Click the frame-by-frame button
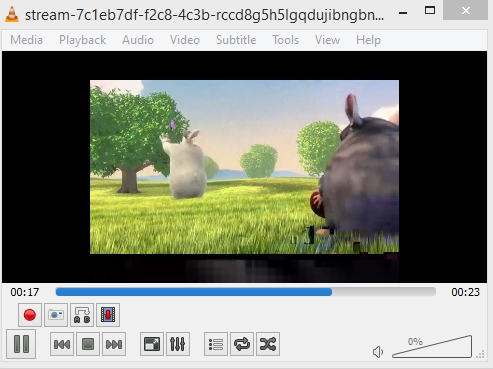 [108, 315]
